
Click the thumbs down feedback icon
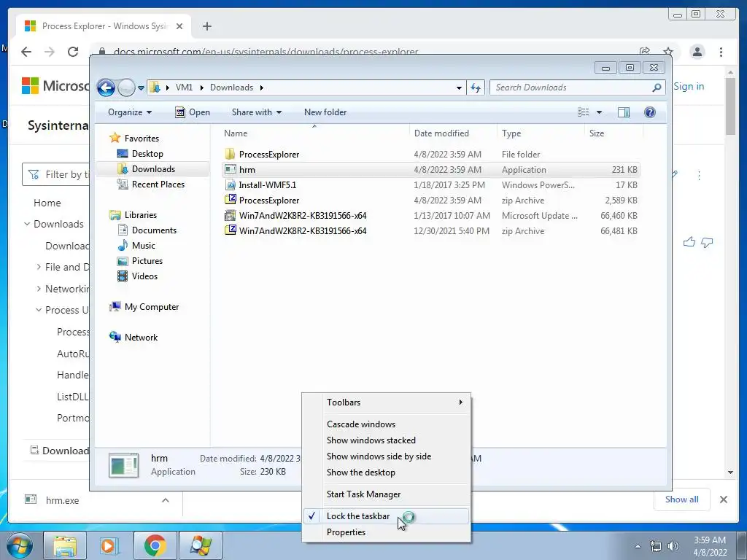point(707,242)
